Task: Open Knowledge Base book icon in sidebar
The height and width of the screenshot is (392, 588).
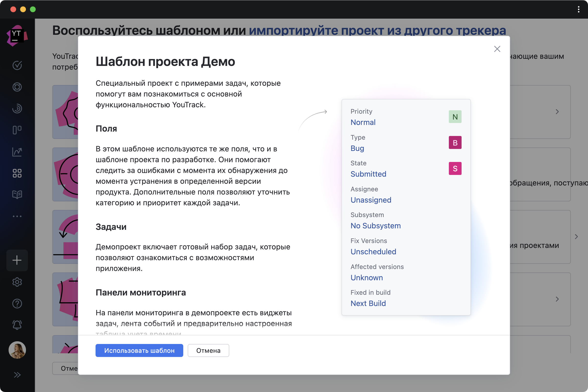Action: pos(17,195)
